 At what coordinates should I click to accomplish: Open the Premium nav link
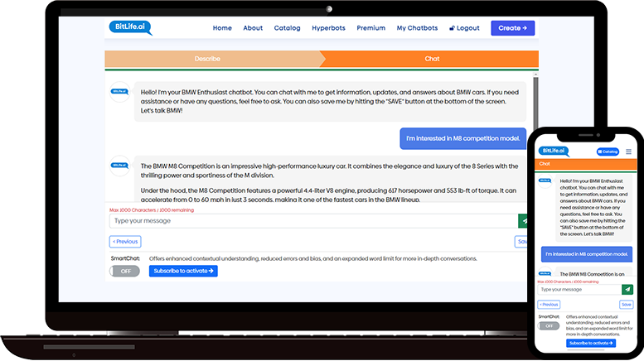[x=370, y=28]
